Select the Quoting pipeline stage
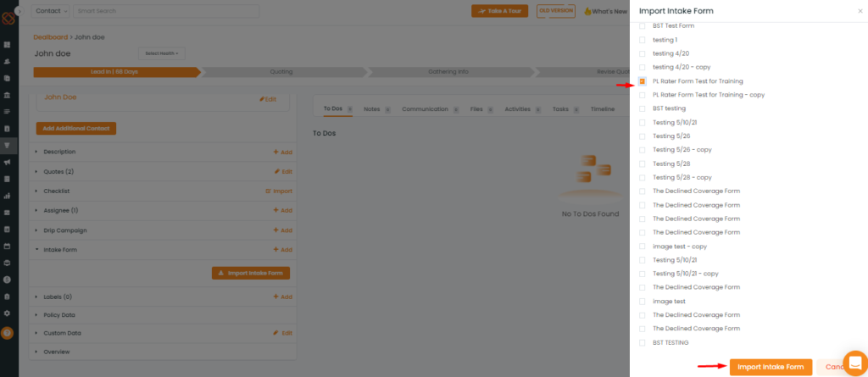This screenshot has width=868, height=377. pyautogui.click(x=280, y=72)
